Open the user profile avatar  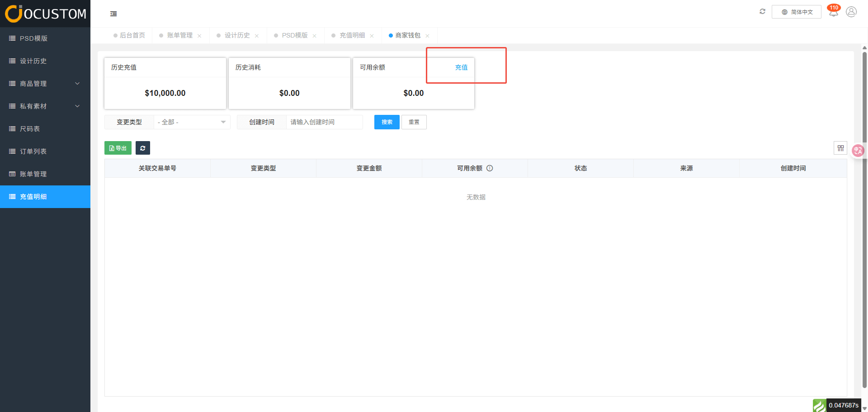(851, 12)
